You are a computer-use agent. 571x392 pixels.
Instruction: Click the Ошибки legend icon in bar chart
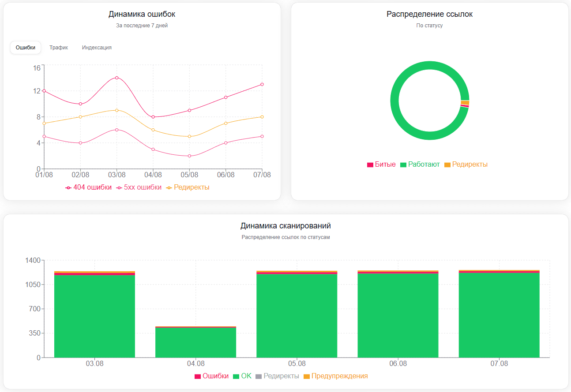tap(198, 377)
